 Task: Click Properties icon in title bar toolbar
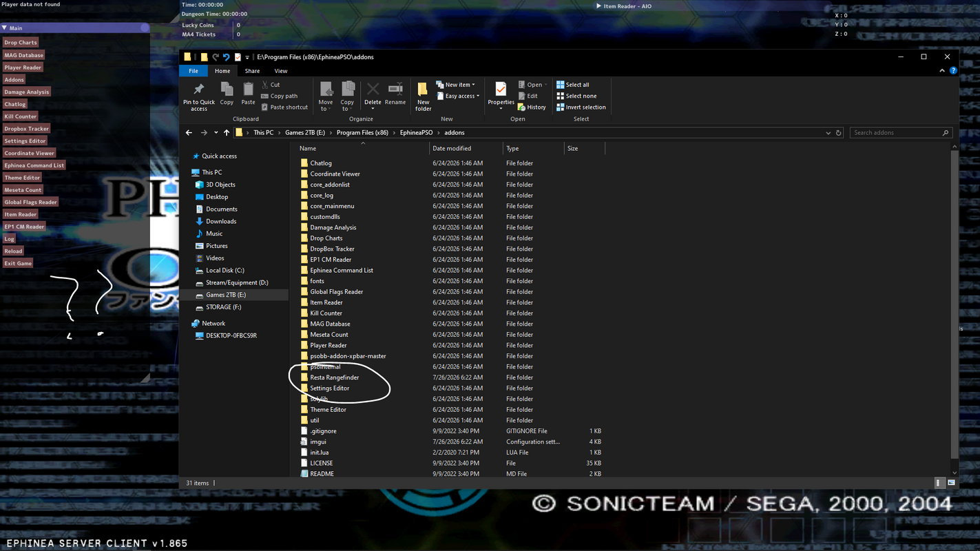click(238, 57)
